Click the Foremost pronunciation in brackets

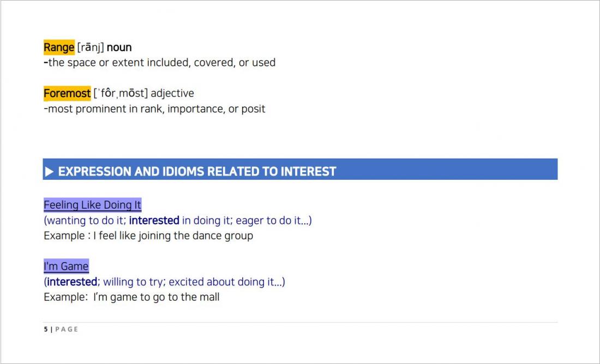pyautogui.click(x=121, y=93)
